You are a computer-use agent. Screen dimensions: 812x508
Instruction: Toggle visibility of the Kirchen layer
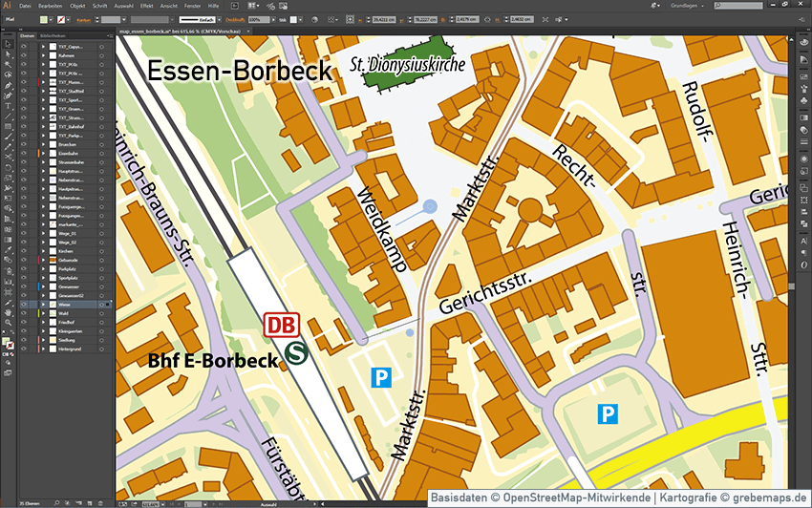(24, 251)
